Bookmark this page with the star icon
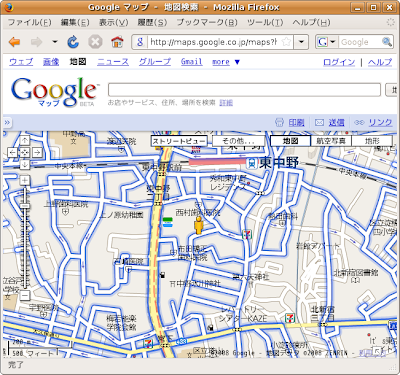 (x=286, y=42)
